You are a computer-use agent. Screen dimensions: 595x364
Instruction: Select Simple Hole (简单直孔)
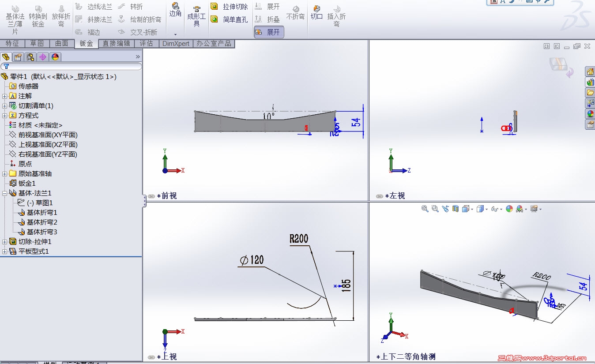coord(229,19)
